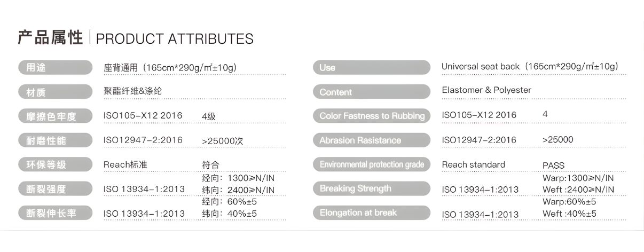Click the Environmental protection grade label
The width and height of the screenshot is (644, 252).
click(371, 164)
